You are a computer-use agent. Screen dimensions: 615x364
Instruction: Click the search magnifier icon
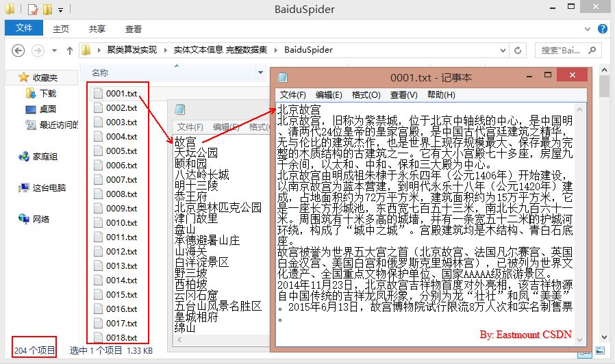[592, 50]
